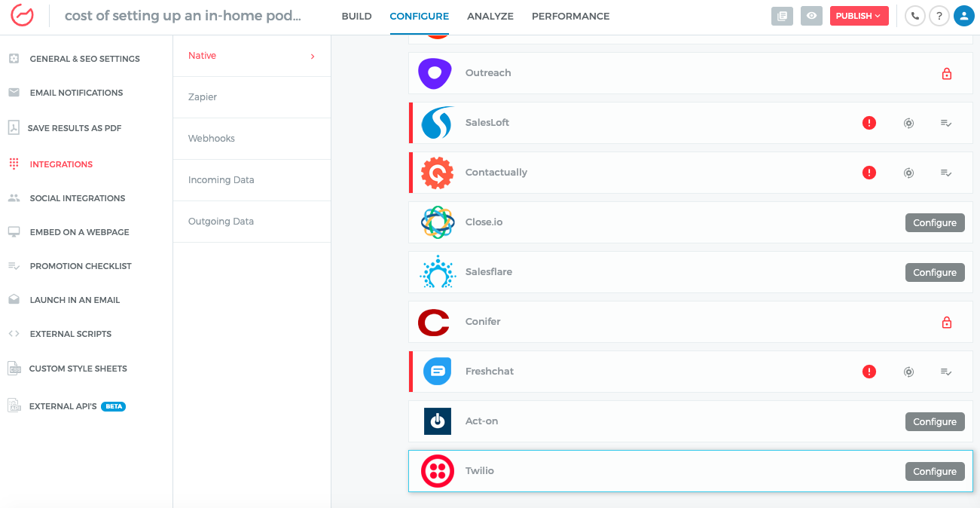The image size is (980, 508).
Task: Click the Close.io logo
Action: tap(437, 222)
